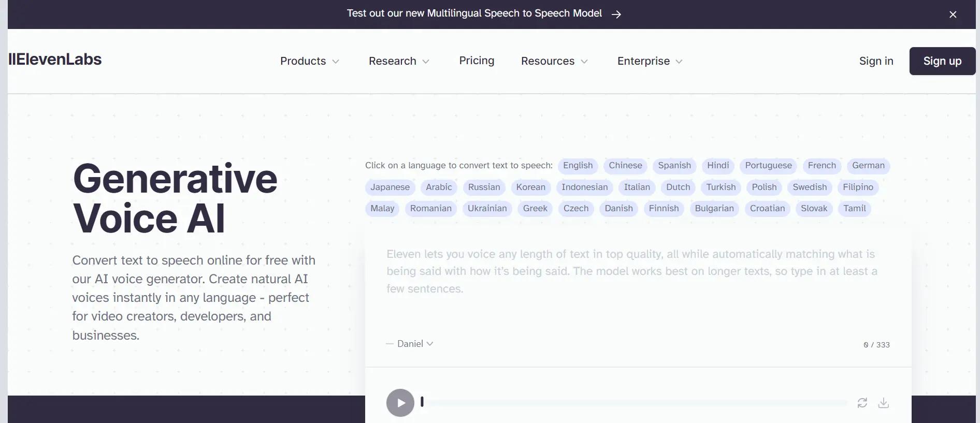The height and width of the screenshot is (423, 980).
Task: Click the Finnish language chip
Action: 664,209
